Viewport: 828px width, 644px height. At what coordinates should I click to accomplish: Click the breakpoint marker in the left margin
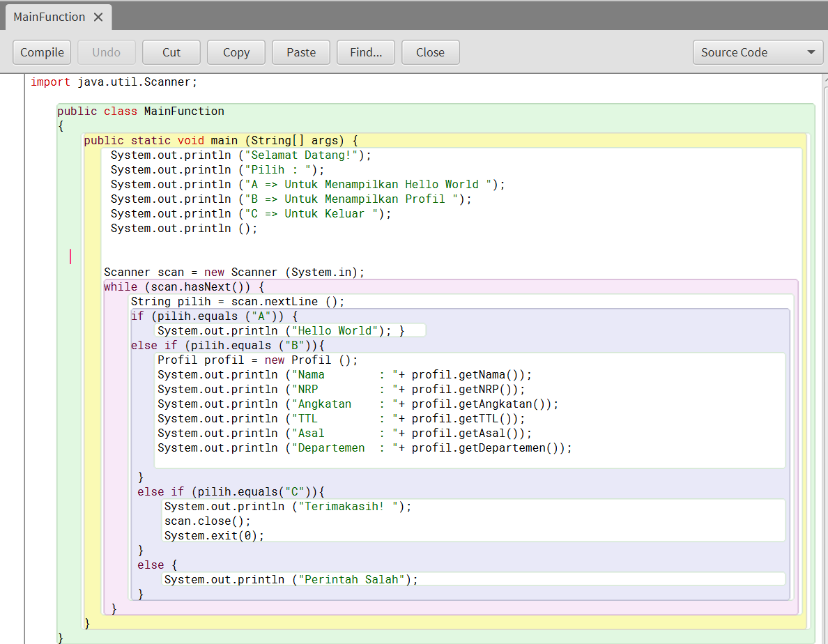pyautogui.click(x=70, y=256)
